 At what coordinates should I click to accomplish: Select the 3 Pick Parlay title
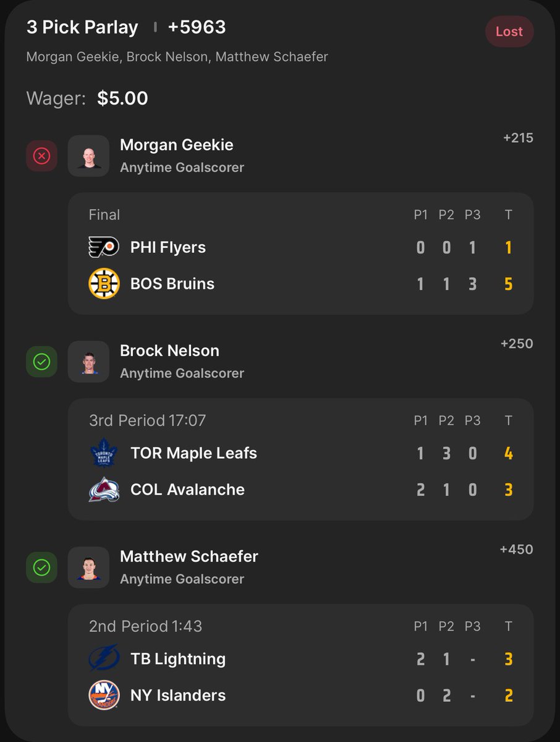click(x=83, y=27)
